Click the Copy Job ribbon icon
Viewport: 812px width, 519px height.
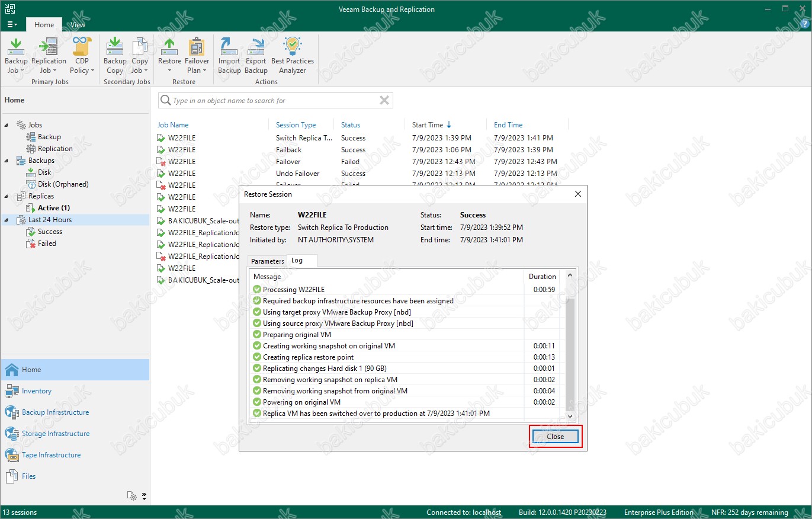(x=140, y=56)
